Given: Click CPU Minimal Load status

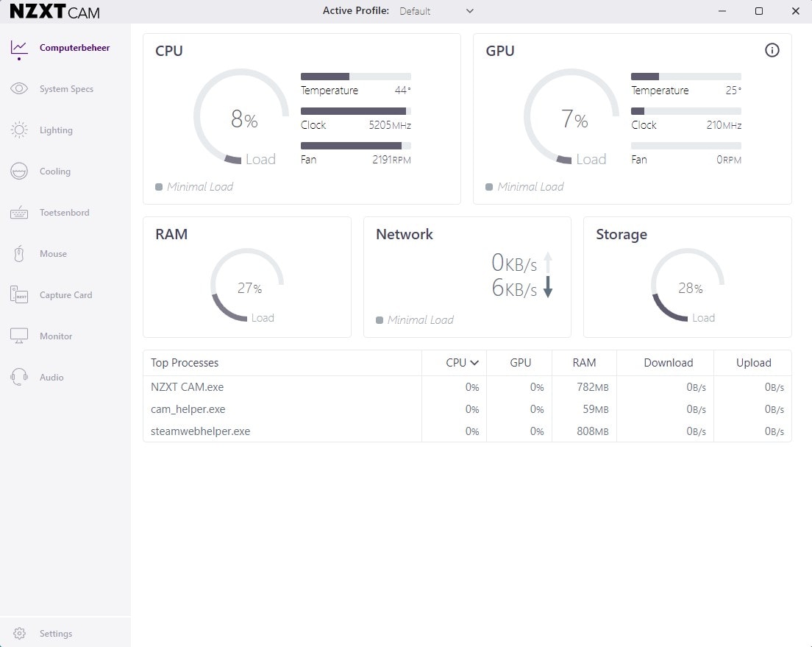Looking at the screenshot, I should tap(194, 187).
